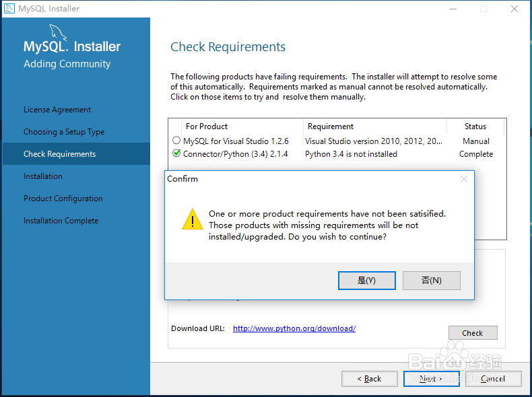Viewport: 532px width, 397px height.
Task: Open License Agreement step in sidebar
Action: (57, 110)
